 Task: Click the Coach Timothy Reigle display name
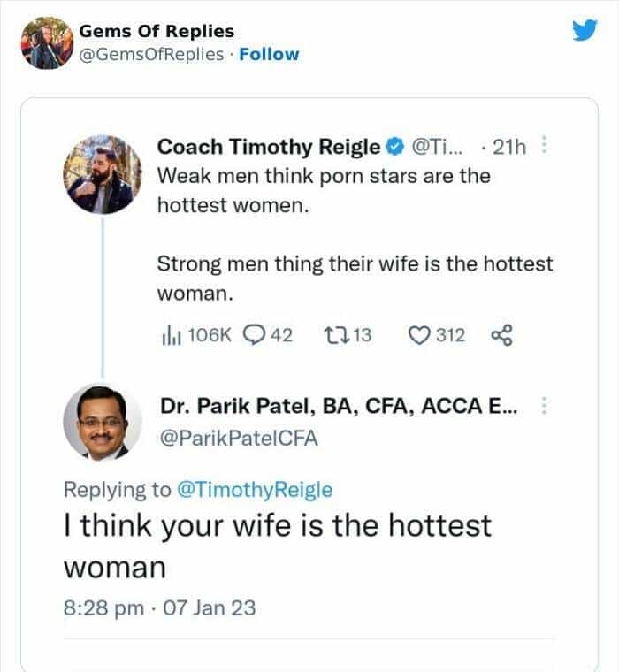(x=269, y=146)
